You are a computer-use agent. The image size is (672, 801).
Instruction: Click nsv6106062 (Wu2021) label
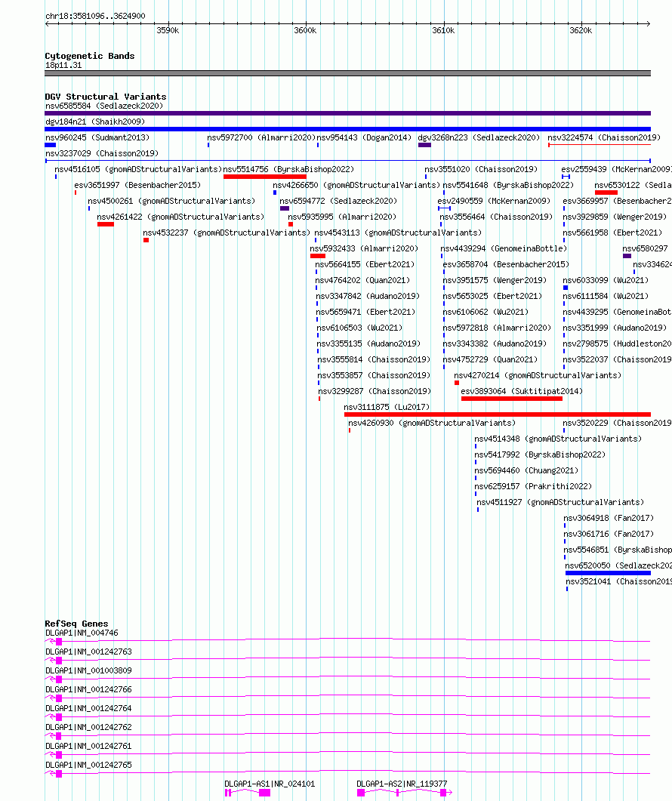click(x=486, y=312)
